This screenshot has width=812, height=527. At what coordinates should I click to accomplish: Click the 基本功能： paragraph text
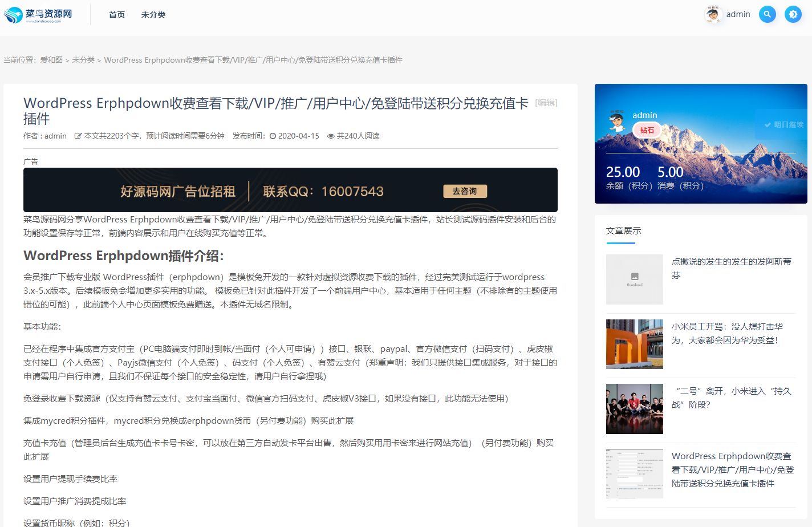click(42, 326)
